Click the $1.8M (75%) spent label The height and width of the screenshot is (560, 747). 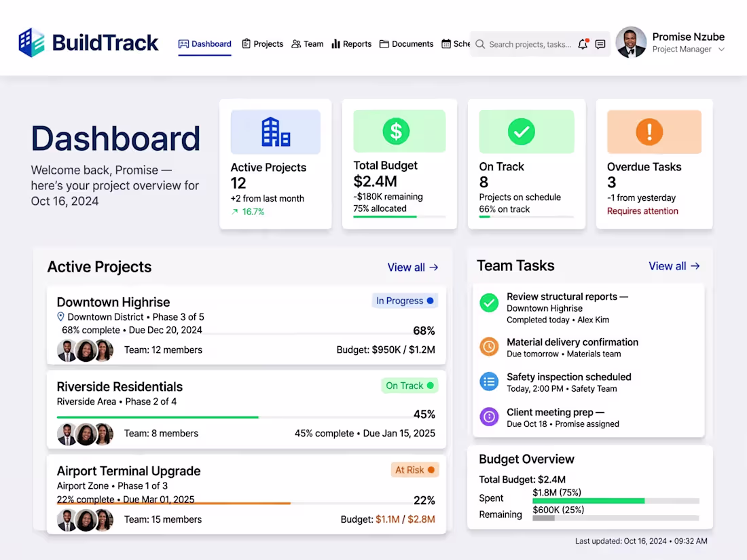556,492
